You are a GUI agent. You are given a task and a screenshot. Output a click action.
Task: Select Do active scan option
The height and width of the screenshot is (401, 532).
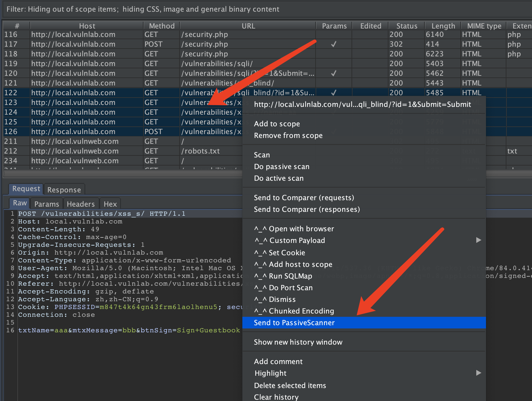tap(279, 178)
